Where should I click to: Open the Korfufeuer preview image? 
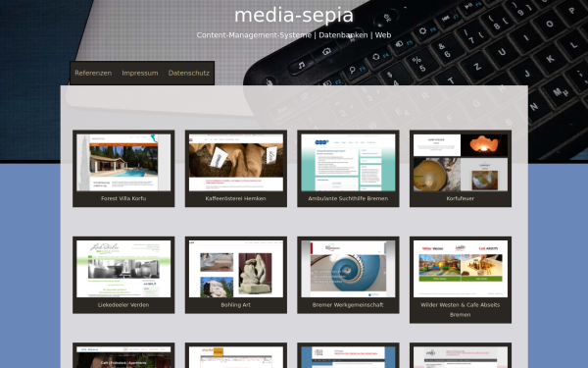pos(461,163)
